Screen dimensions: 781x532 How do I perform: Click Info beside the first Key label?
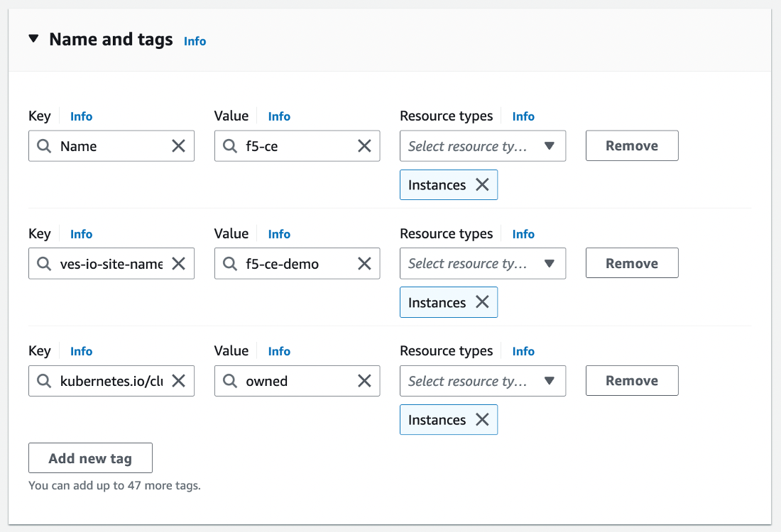(x=81, y=116)
